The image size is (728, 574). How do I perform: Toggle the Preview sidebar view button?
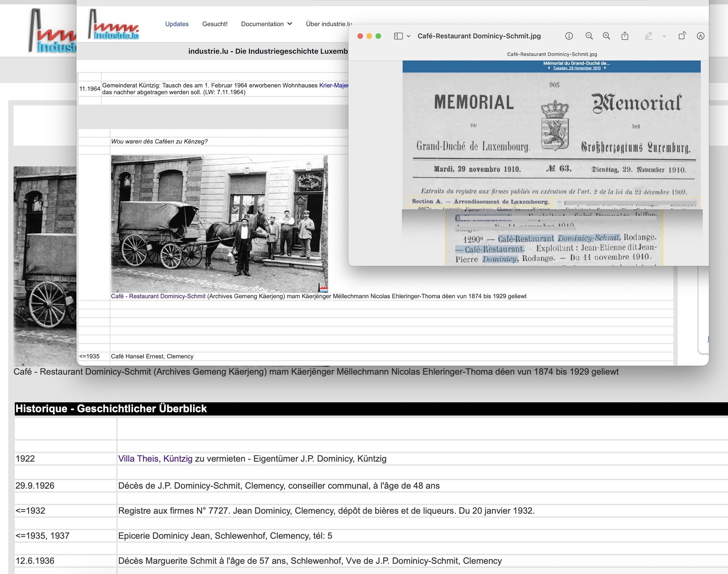[x=398, y=36]
